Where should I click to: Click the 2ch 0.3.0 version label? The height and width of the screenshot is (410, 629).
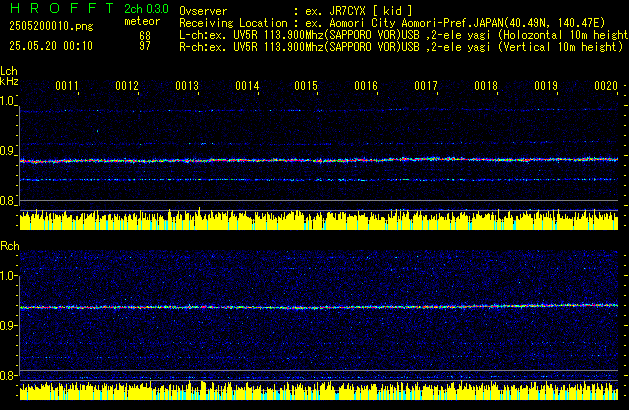click(146, 9)
